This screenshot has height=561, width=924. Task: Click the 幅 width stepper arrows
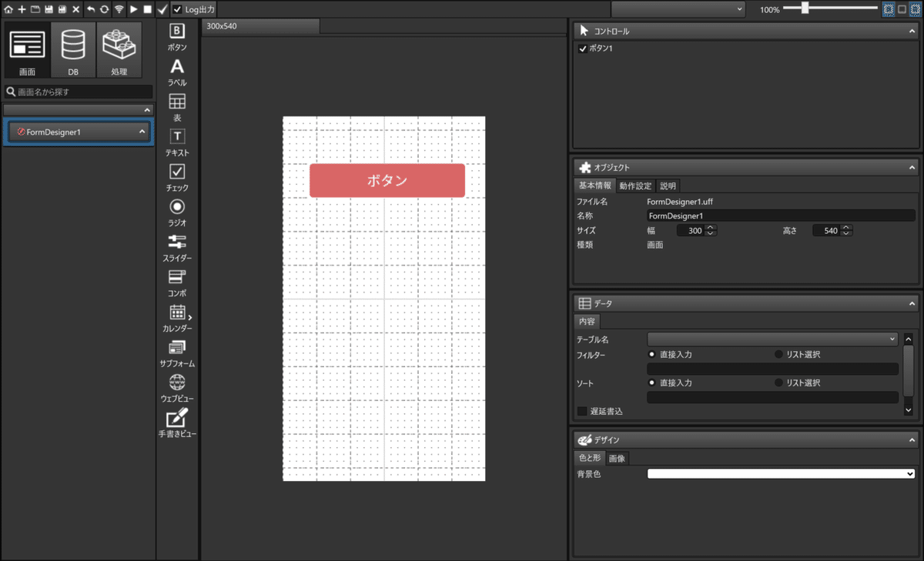711,230
